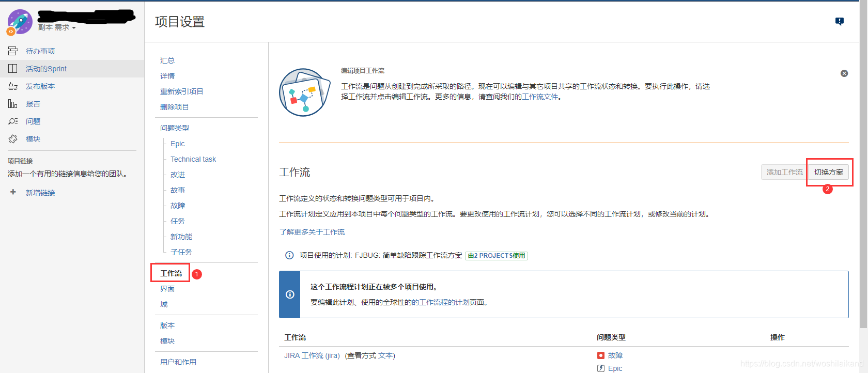The height and width of the screenshot is (373, 868).
Task: Open 报告 in the sidebar
Action: (33, 104)
